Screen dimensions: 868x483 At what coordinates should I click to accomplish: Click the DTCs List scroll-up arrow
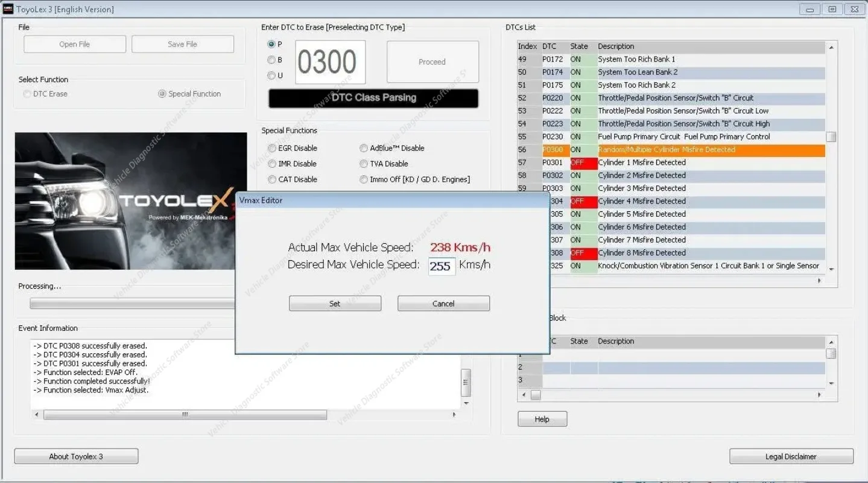click(831, 47)
